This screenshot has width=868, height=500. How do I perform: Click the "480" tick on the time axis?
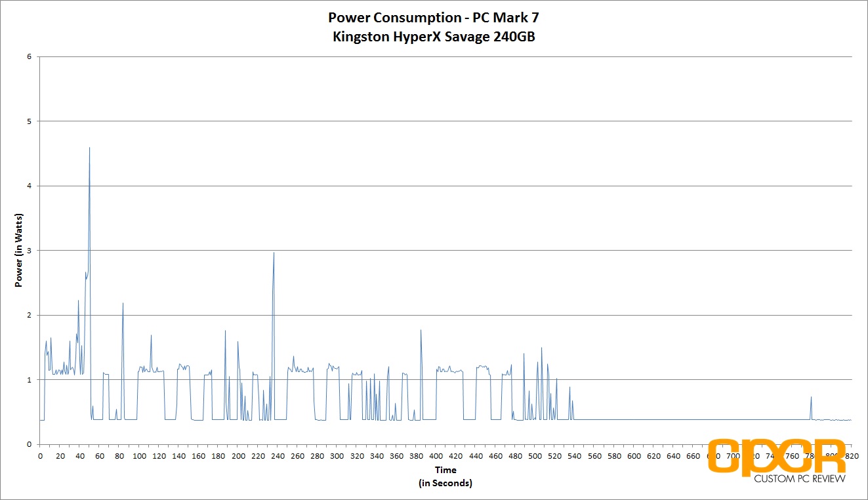515,455
